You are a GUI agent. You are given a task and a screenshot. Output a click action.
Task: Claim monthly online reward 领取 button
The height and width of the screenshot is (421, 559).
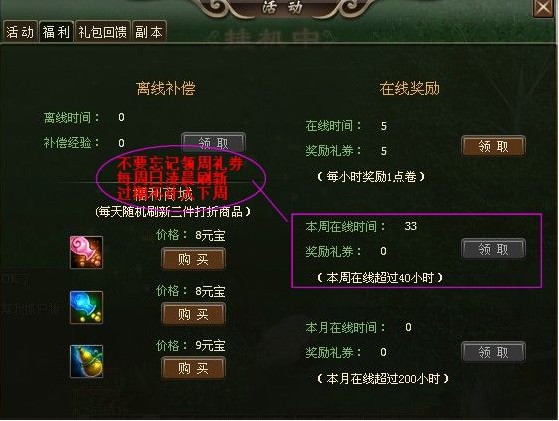tap(493, 352)
